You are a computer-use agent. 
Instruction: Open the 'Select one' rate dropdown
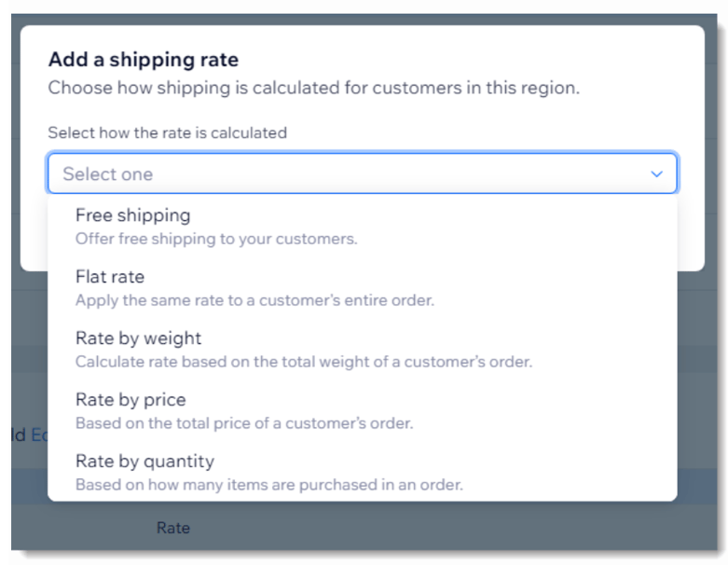point(362,174)
